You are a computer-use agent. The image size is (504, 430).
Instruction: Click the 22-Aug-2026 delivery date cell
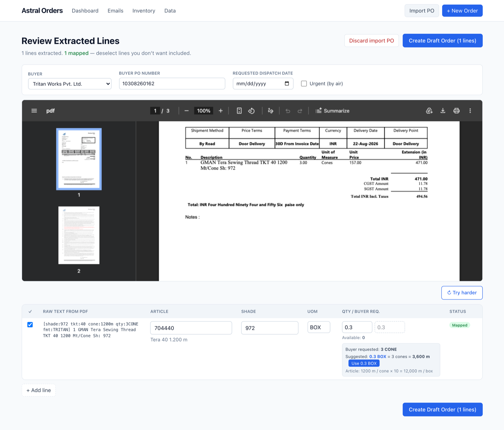(x=366, y=144)
